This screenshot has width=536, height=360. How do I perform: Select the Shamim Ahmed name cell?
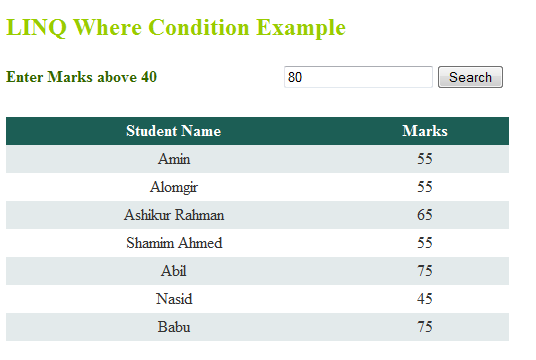pos(174,243)
